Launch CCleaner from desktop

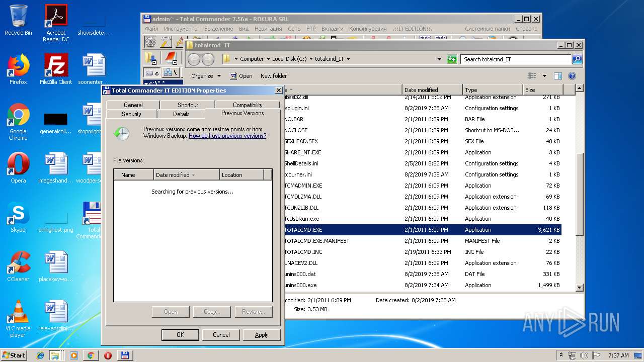(18, 266)
